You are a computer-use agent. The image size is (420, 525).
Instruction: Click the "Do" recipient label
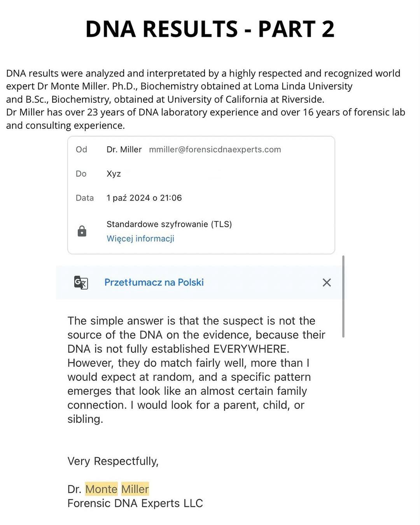tap(81, 173)
